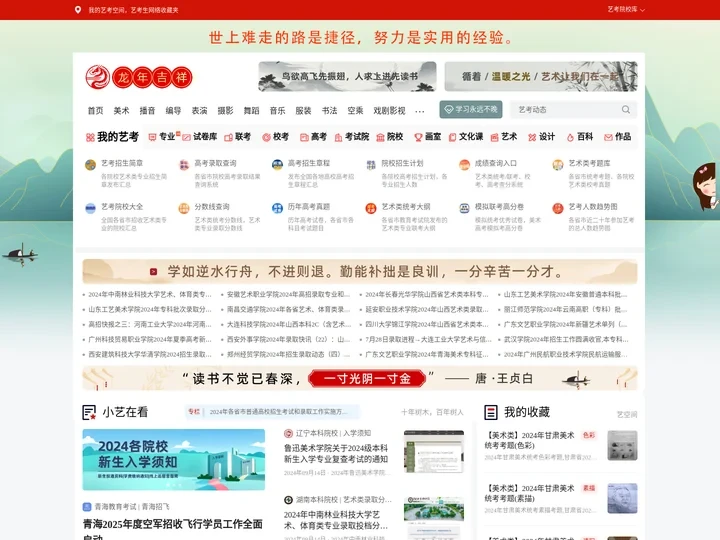Click the 艺考院校大全 icon

click(90, 208)
